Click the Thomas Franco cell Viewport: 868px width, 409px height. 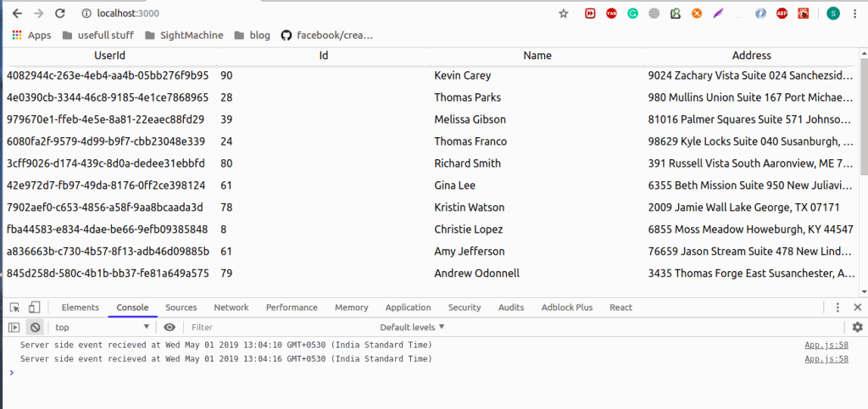(470, 141)
